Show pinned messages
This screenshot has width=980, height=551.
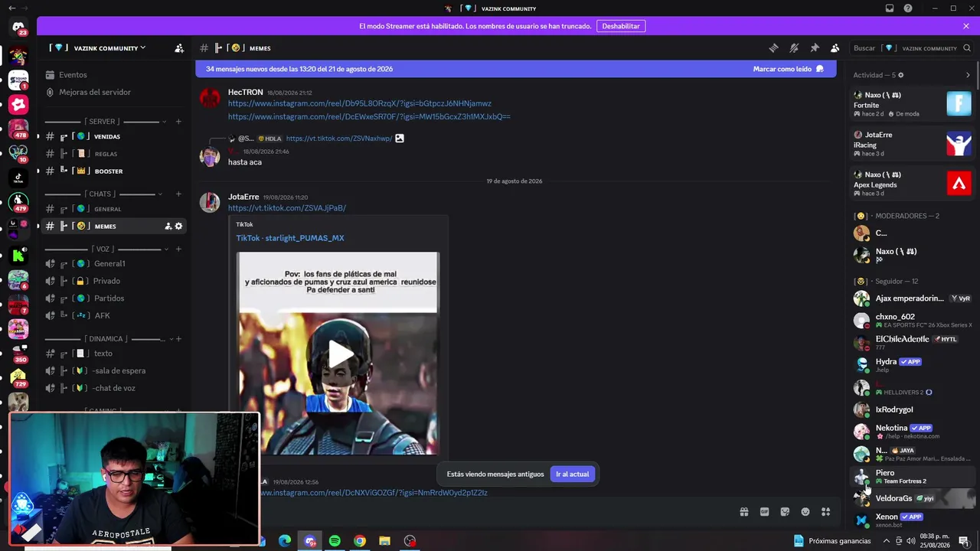click(x=815, y=48)
